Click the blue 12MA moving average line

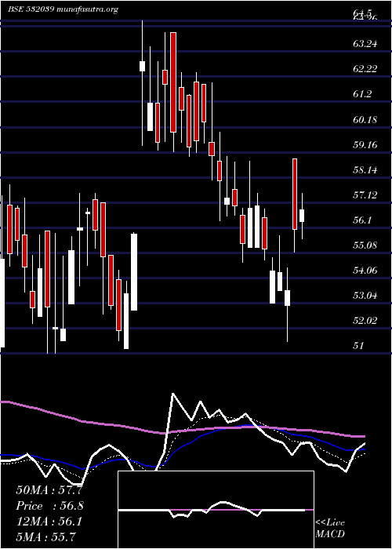pyautogui.click(x=182, y=448)
